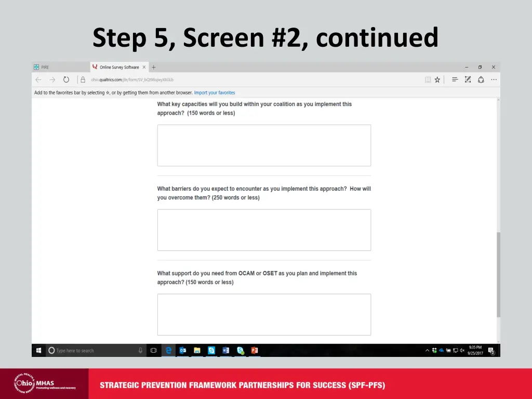
Task: Click the Share icon in Edge toolbar
Action: point(481,79)
